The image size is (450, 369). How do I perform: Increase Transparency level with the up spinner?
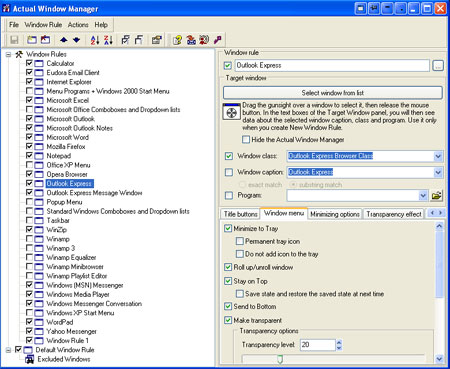(339, 342)
